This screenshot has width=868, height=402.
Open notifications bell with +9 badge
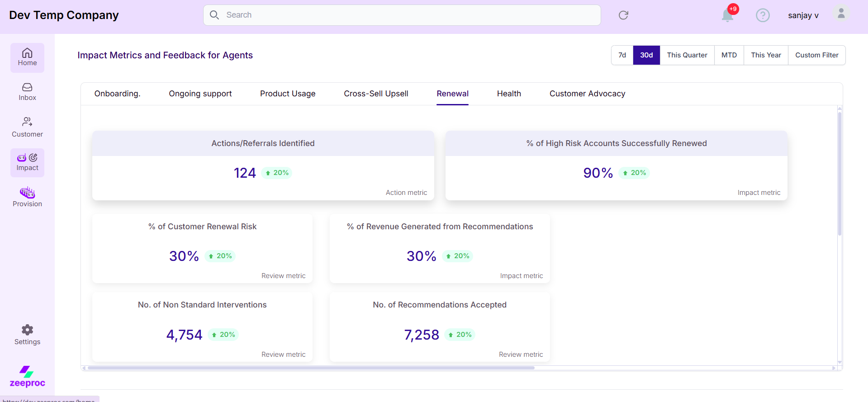727,15
